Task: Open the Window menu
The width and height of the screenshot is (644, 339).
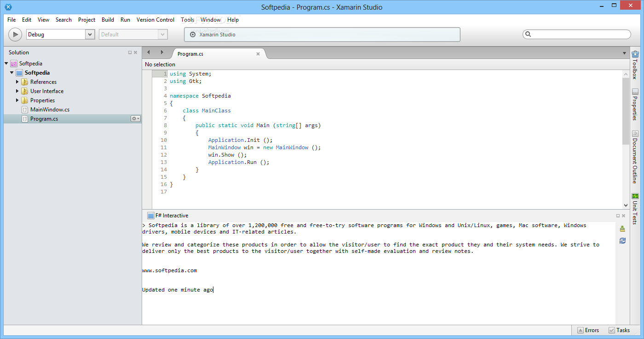Action: [211, 20]
